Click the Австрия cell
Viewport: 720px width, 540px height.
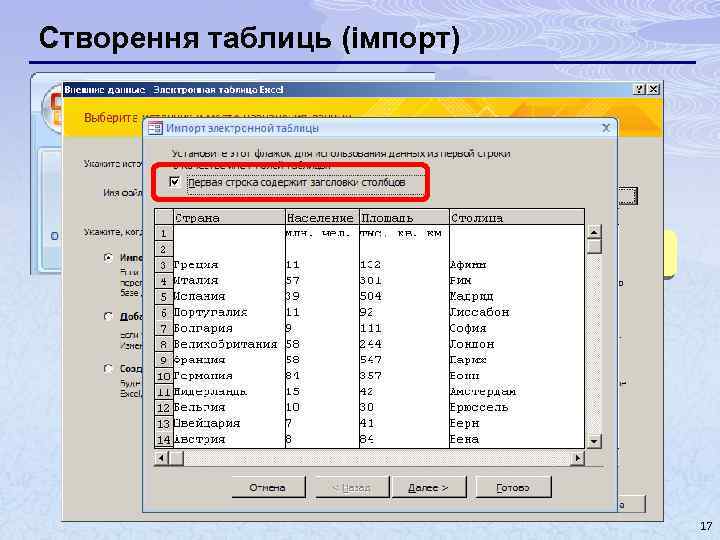pos(229,439)
